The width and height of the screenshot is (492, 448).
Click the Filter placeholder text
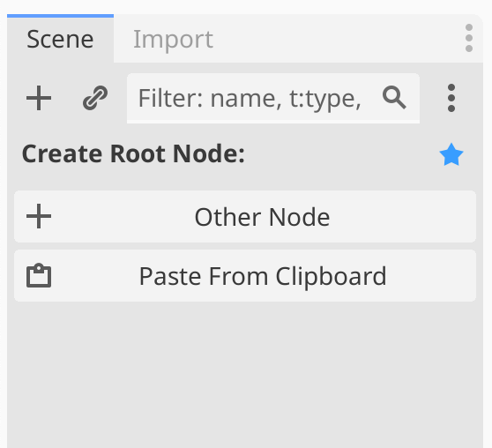pos(250,99)
